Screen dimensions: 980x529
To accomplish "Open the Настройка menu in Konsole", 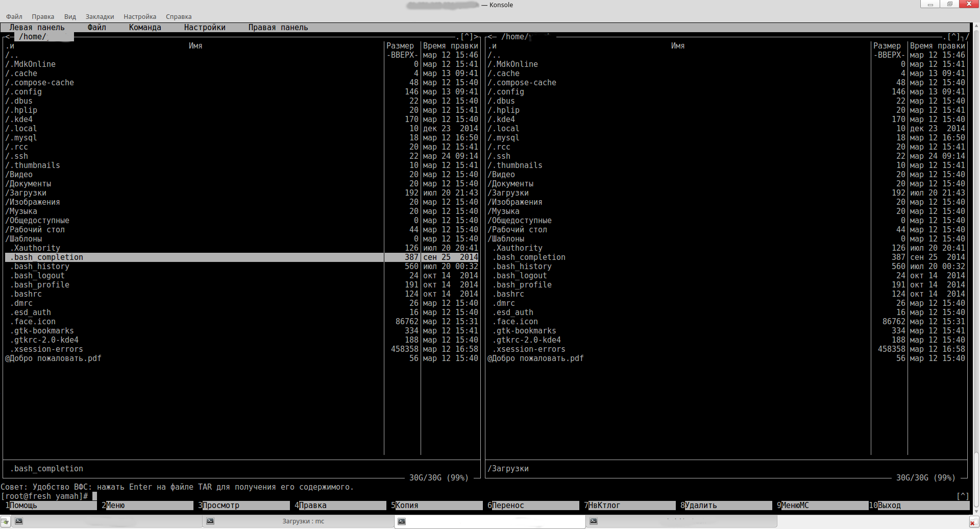I will click(140, 17).
